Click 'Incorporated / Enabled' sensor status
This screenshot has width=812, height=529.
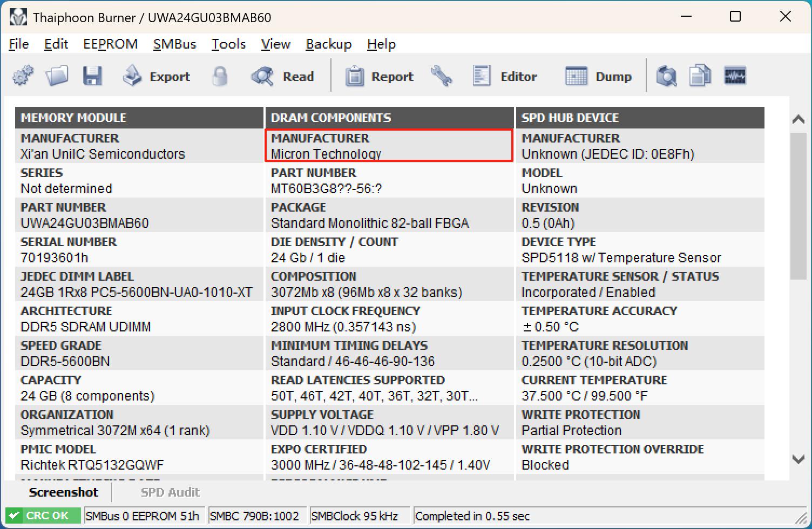click(x=588, y=293)
